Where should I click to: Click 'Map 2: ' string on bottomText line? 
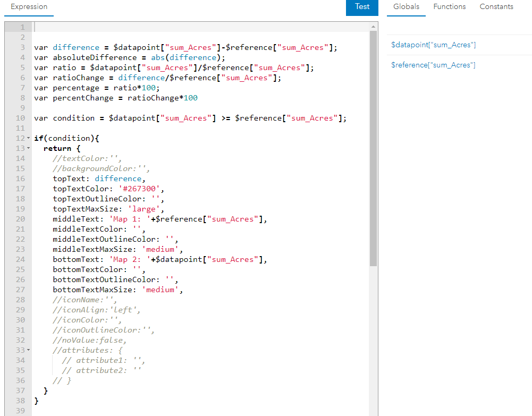(x=130, y=259)
